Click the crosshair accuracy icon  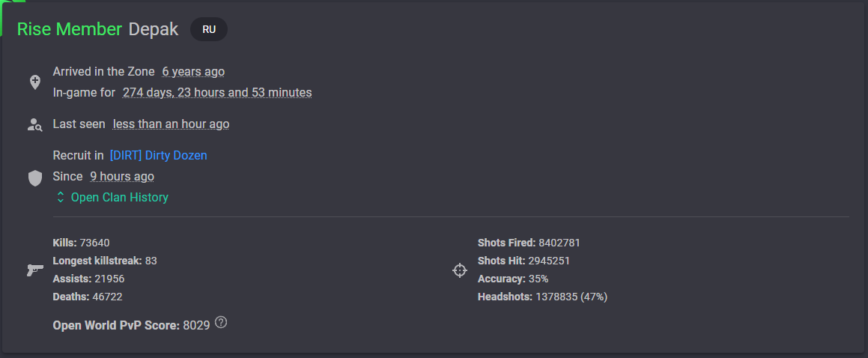click(x=460, y=270)
